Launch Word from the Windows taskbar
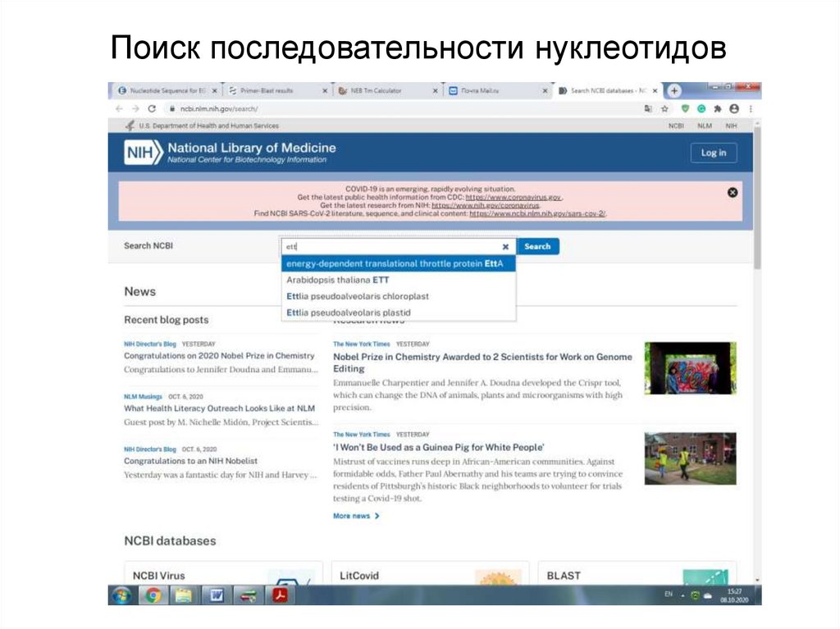This screenshot has height=629, width=840. tap(216, 595)
